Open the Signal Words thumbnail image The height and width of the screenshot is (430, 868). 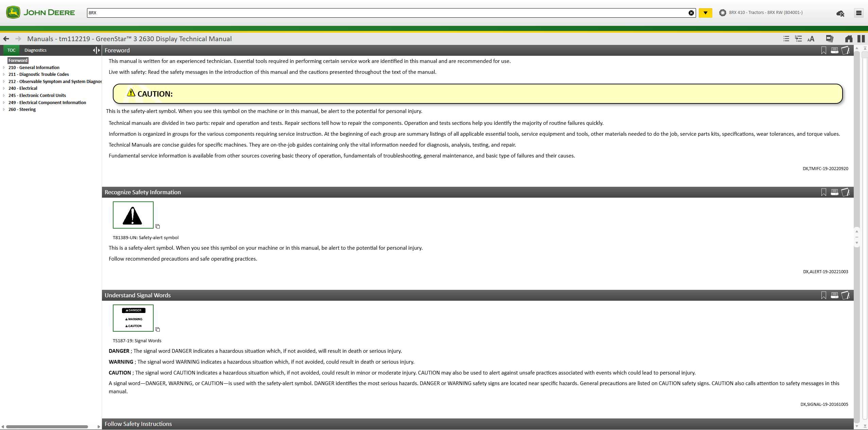[x=133, y=318]
